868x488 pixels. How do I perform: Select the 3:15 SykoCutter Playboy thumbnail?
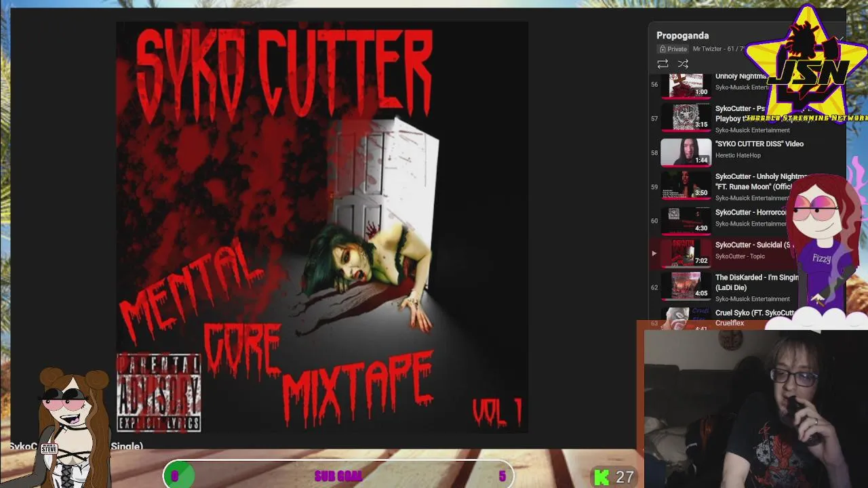[x=686, y=117]
